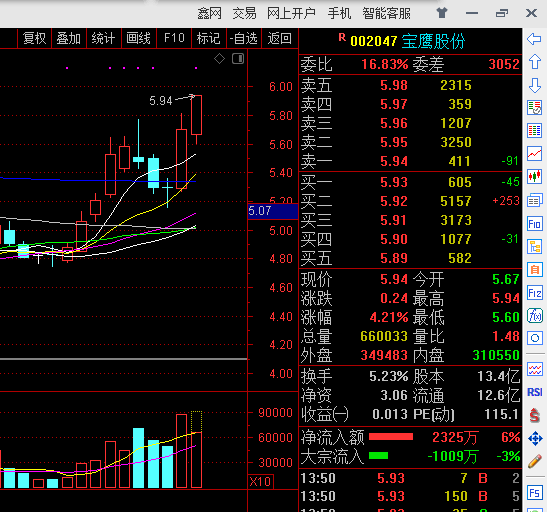Open the 复权 adjustment options
547x512 pixels.
[x=34, y=38]
